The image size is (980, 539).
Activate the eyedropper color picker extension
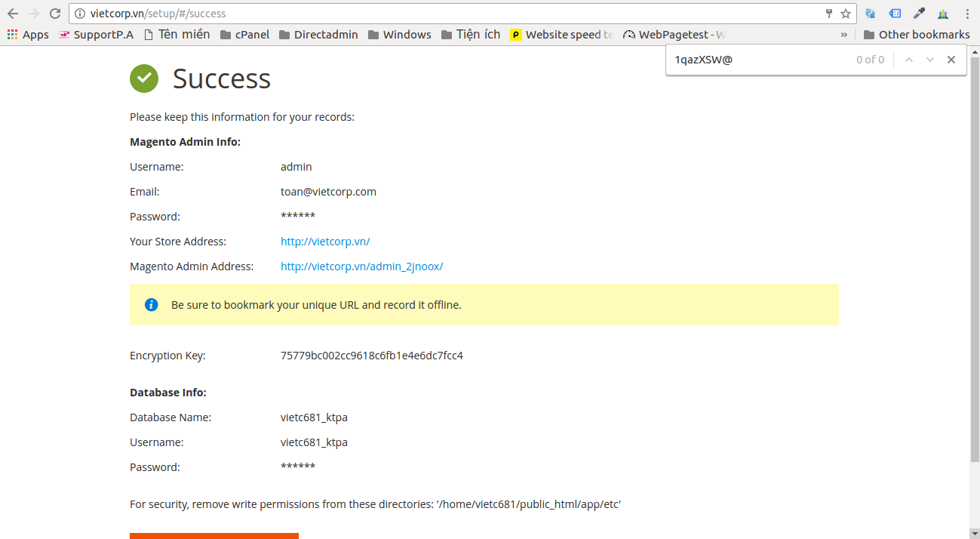click(x=919, y=14)
